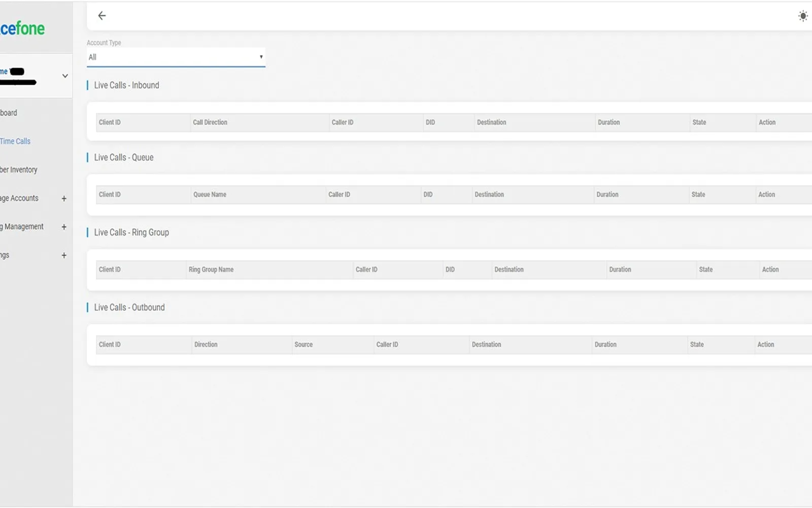
Task: Click Live Calls - Outbound heading
Action: [x=129, y=307]
